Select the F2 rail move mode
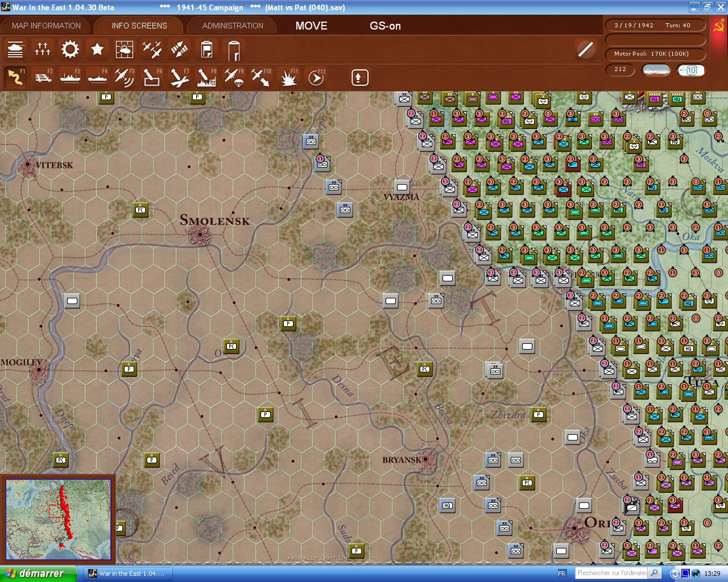 coord(43,77)
